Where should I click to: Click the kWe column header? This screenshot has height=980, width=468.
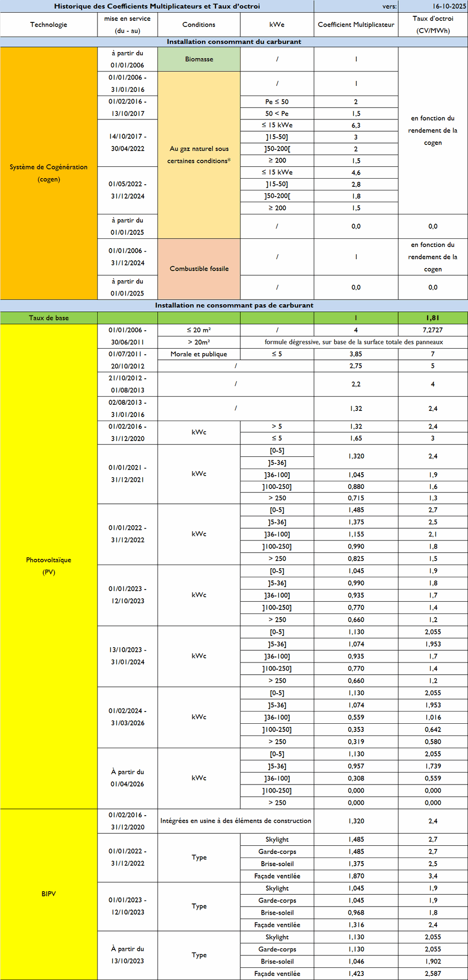click(277, 24)
